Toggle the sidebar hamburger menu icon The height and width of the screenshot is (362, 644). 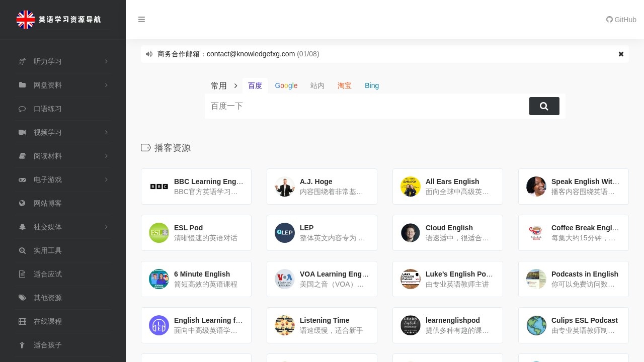(x=141, y=20)
